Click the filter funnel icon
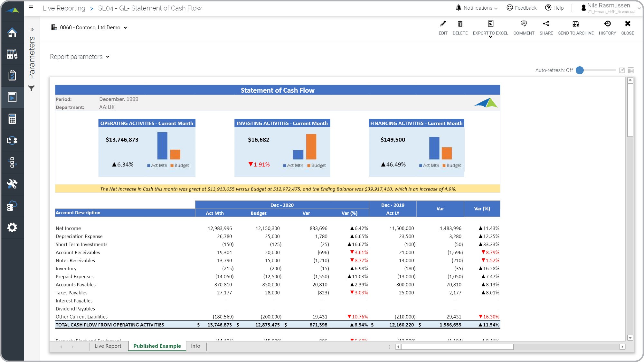Image resolution: width=644 pixels, height=362 pixels. [x=31, y=88]
